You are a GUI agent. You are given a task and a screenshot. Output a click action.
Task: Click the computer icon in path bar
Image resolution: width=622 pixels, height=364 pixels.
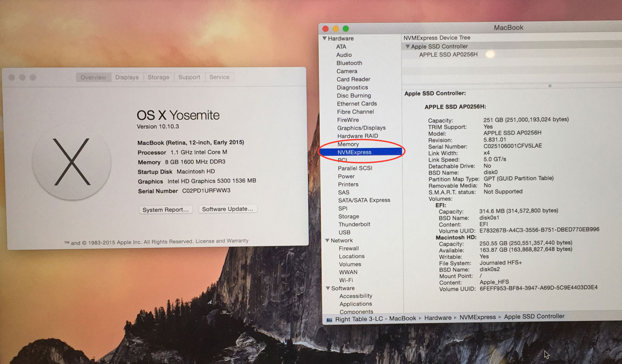pyautogui.click(x=328, y=319)
